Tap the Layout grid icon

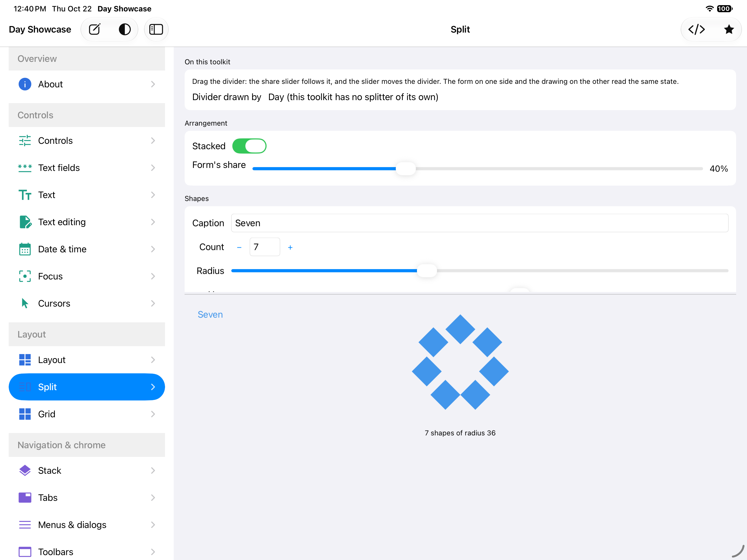click(25, 360)
